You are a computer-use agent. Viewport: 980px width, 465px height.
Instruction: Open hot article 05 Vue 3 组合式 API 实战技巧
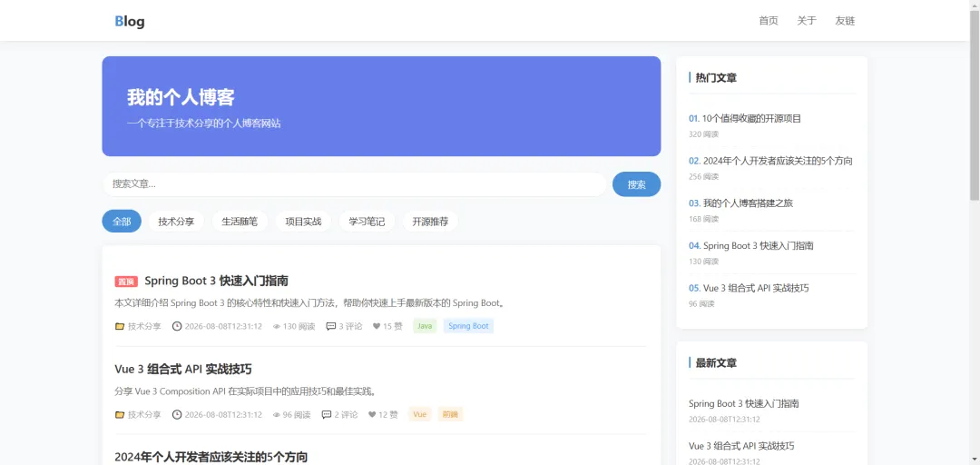[756, 288]
